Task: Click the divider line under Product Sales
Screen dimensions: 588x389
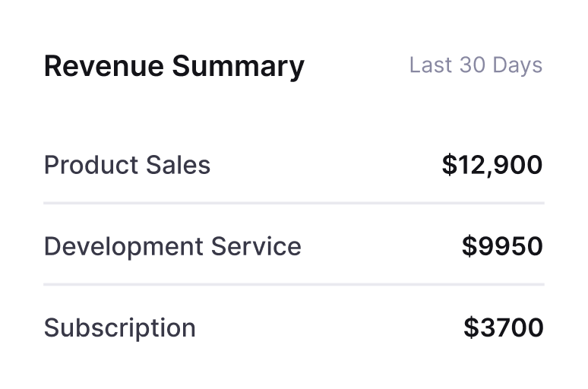Action: pyautogui.click(x=294, y=204)
